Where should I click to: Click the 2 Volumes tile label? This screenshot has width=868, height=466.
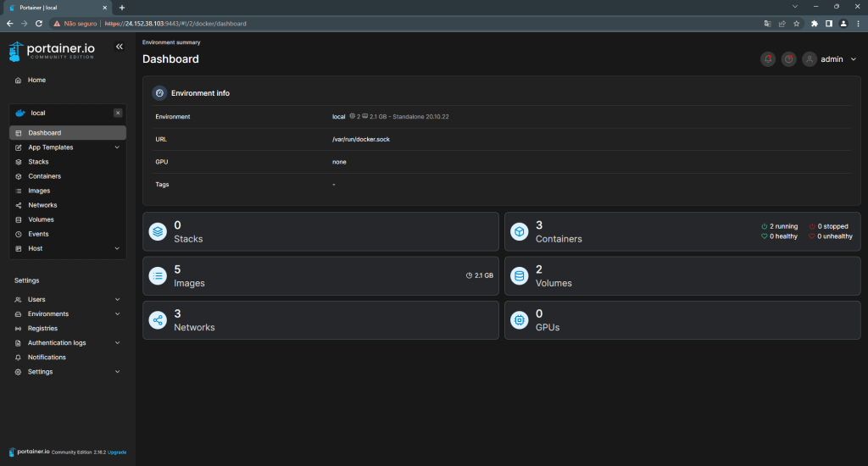click(554, 276)
